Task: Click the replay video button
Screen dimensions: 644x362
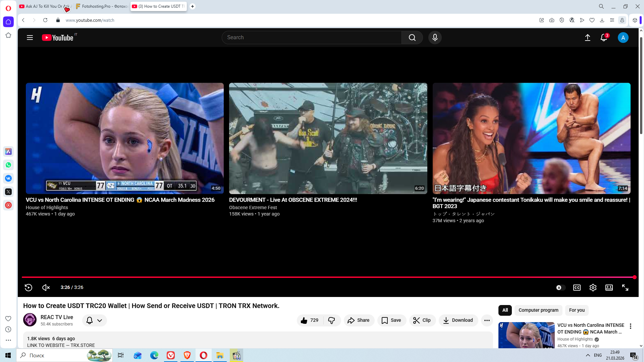Action: [x=29, y=288]
